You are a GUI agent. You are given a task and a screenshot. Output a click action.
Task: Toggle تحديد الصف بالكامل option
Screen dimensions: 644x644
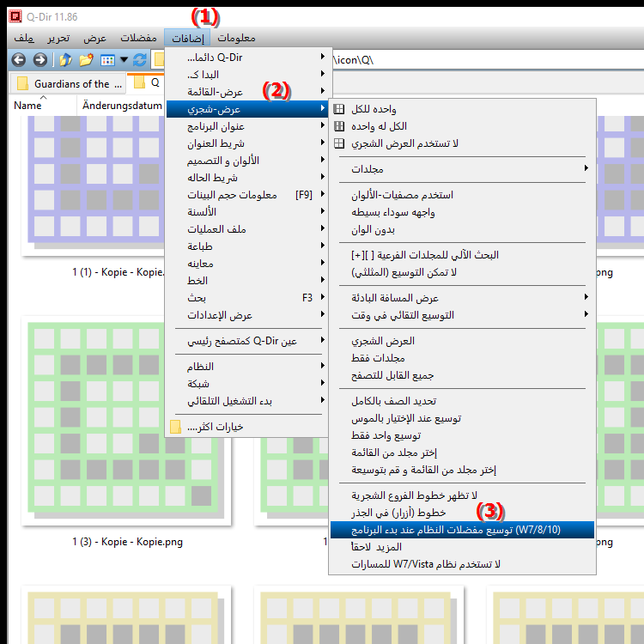pyautogui.click(x=462, y=401)
